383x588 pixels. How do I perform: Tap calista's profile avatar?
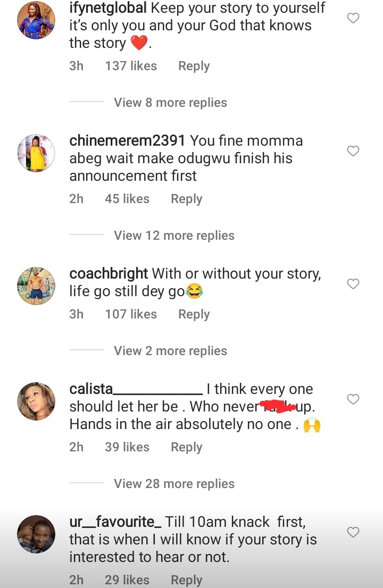point(36,401)
